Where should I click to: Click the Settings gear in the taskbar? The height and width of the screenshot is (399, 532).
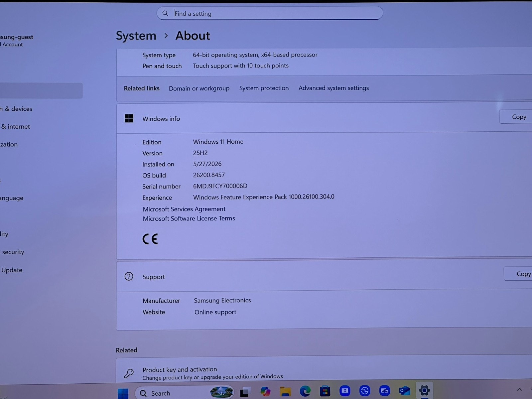[424, 390]
